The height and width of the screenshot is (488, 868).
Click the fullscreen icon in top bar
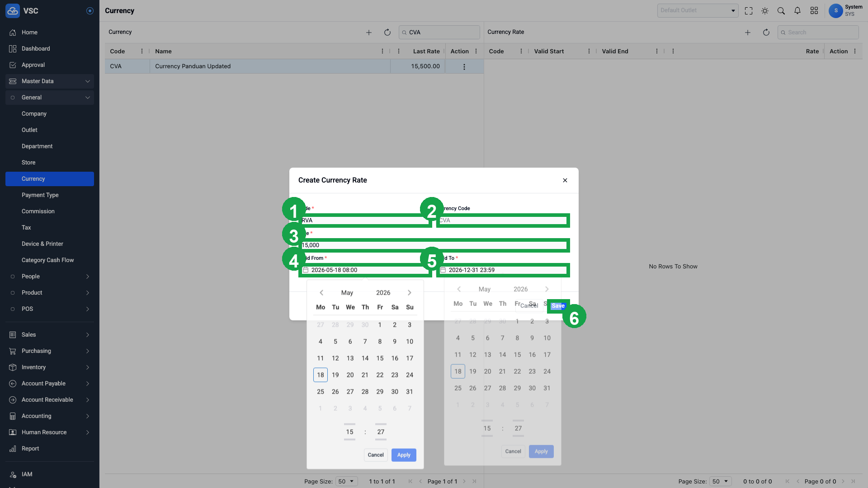[749, 11]
